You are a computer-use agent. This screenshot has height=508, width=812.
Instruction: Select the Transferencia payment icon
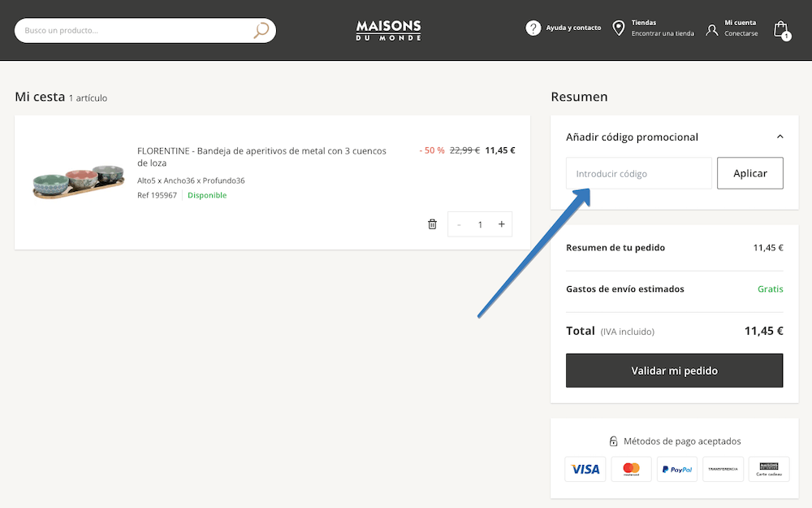click(x=723, y=469)
